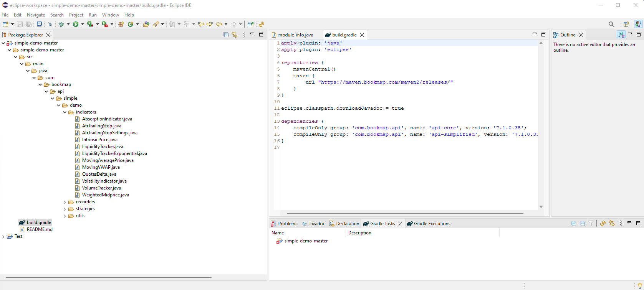Toggle Skip All Breakpoints icon
644x290 pixels.
(50, 24)
